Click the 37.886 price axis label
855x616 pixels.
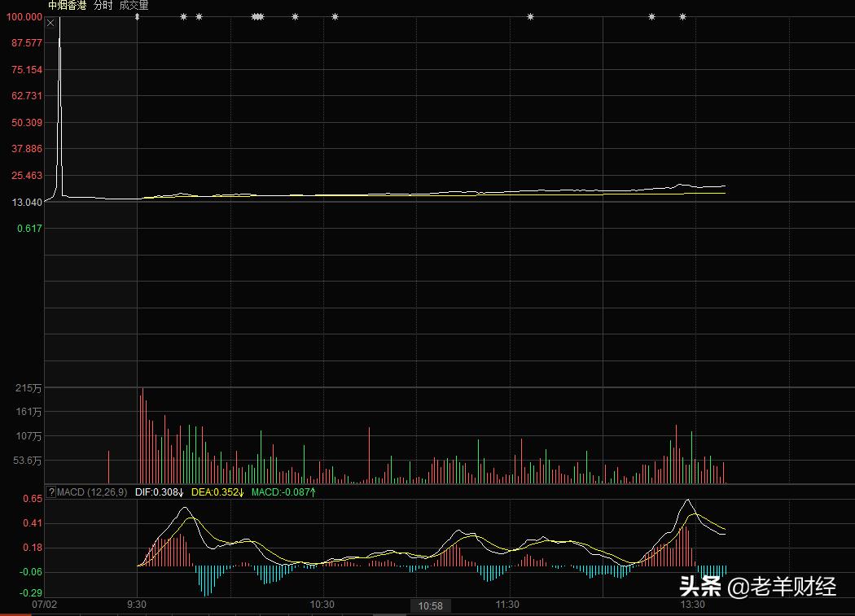tap(27, 149)
